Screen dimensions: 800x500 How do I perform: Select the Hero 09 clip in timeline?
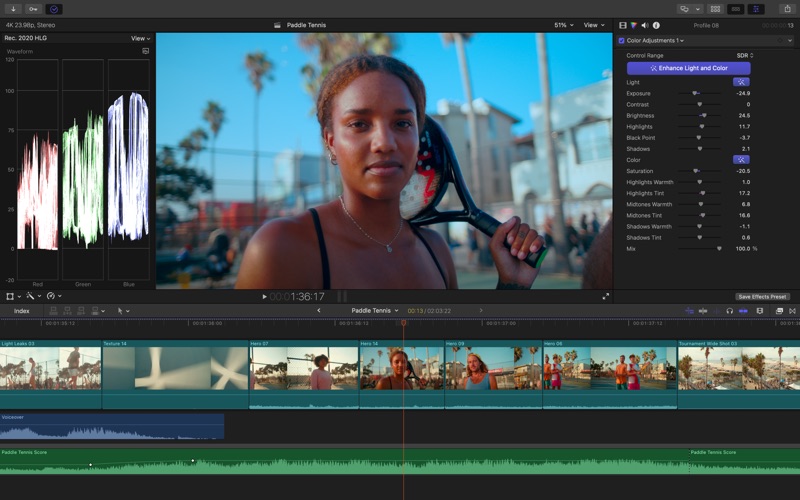click(x=493, y=374)
